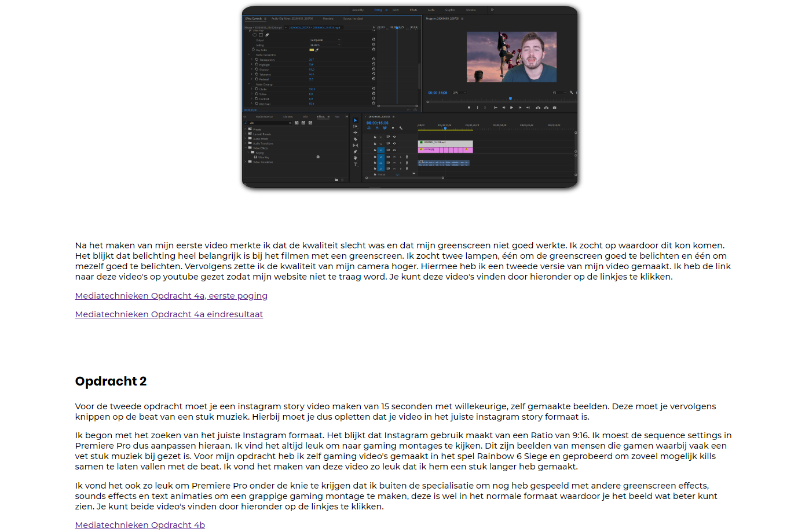Click the Effects panel search field

[269, 123]
